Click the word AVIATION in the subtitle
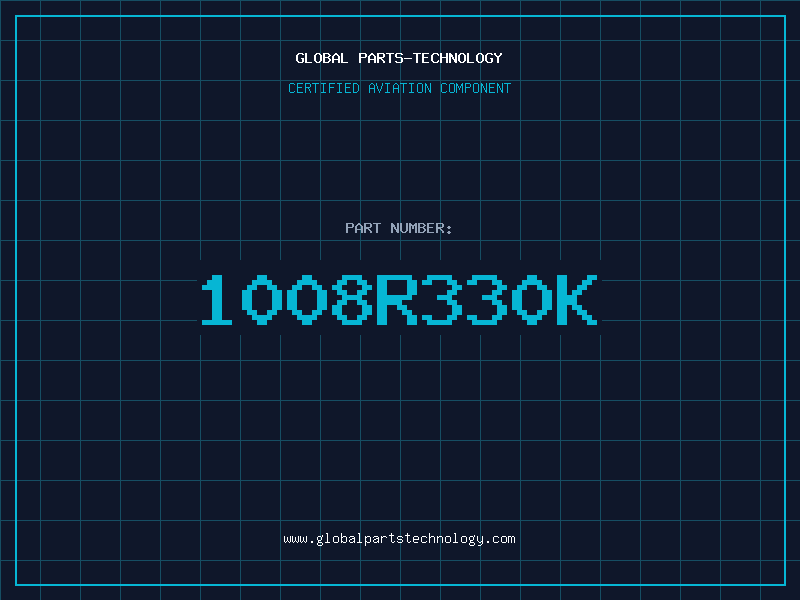Viewport: 800px width, 600px height. 398,88
